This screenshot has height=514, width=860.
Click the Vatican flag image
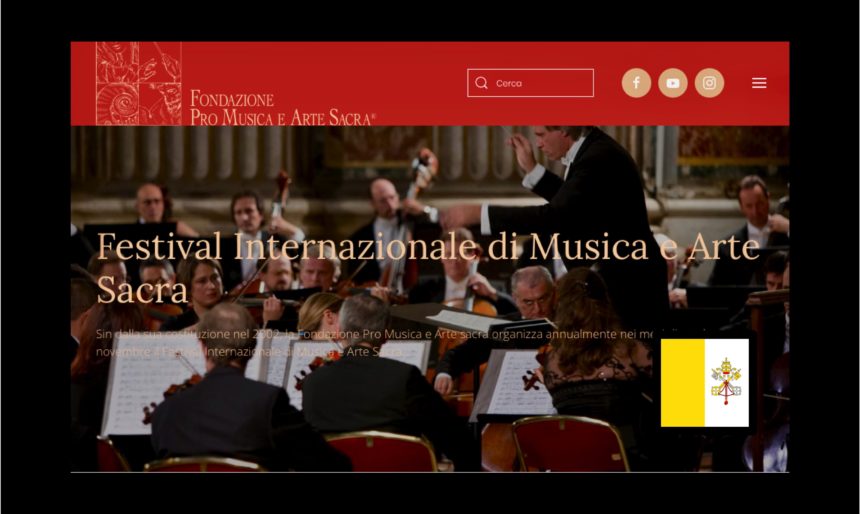[705, 382]
